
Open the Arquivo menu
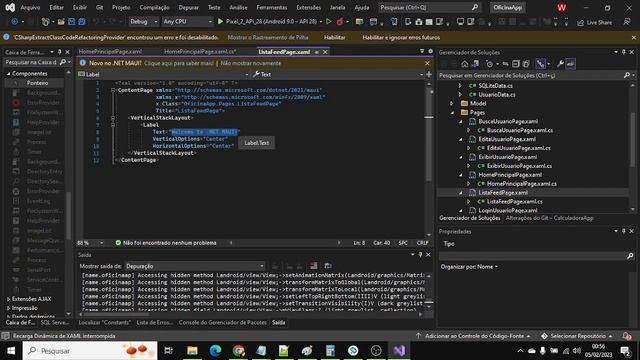30,7
